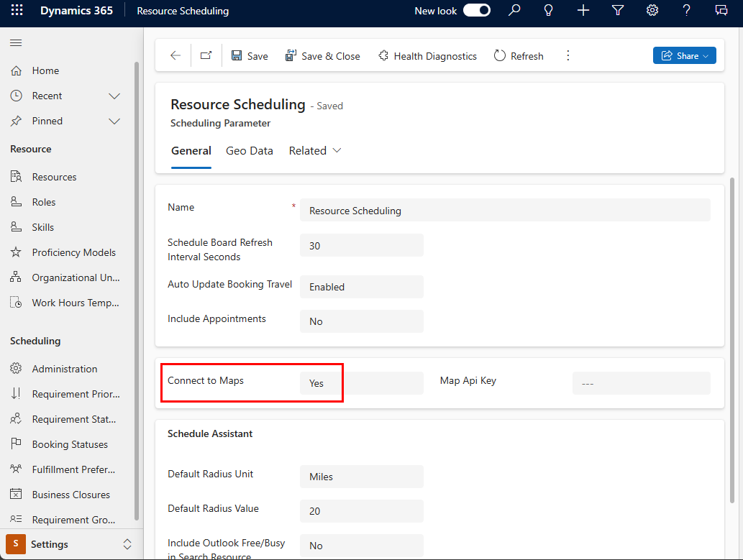The width and height of the screenshot is (743, 560).
Task: Toggle the Connect to Maps field
Action: tap(361, 383)
